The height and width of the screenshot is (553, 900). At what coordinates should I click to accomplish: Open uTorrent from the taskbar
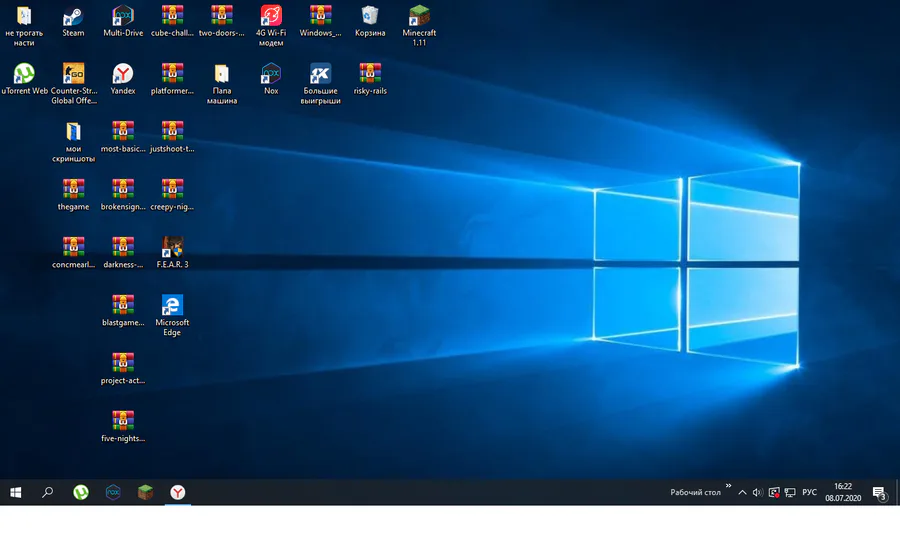point(81,493)
